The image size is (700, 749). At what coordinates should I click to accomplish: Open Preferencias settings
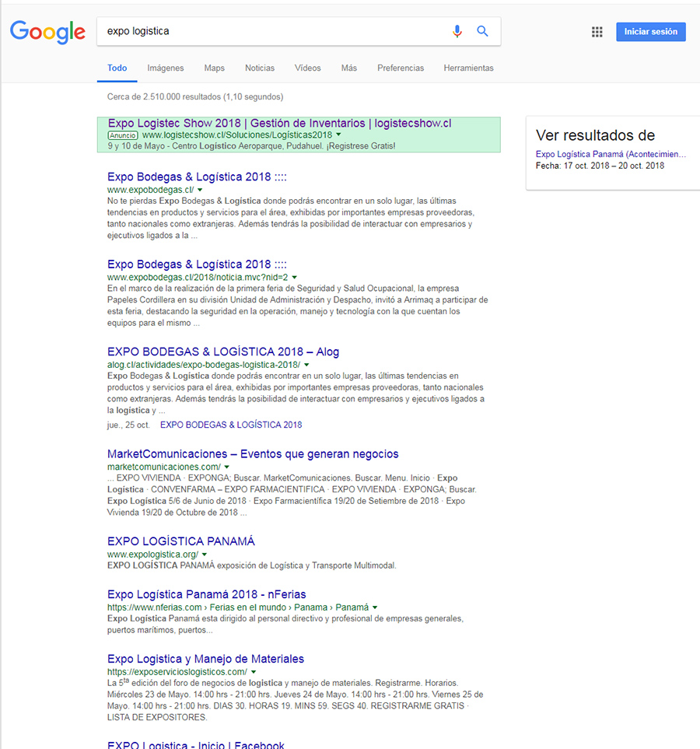coord(401,68)
